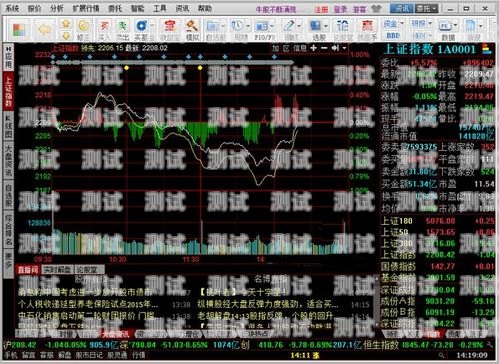
Task: Open the 选股 stock picker icon
Action: pyautogui.click(x=318, y=29)
